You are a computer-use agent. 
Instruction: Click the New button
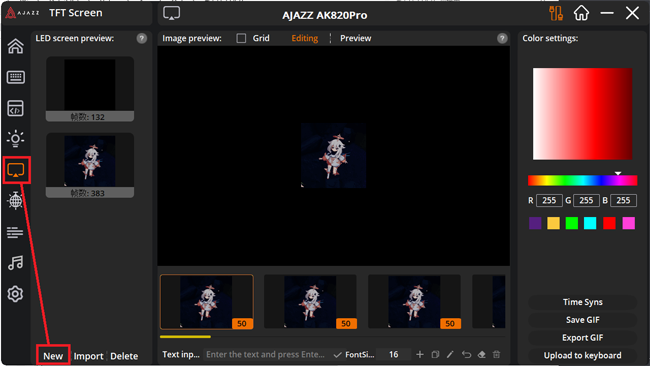53,356
